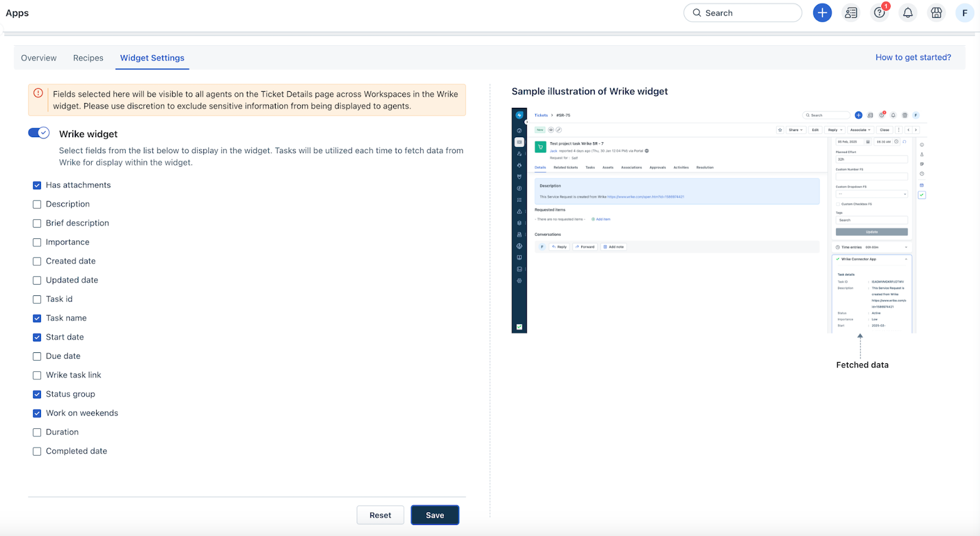This screenshot has width=980, height=536.
Task: Uncheck the Status group checkbox
Action: click(37, 394)
